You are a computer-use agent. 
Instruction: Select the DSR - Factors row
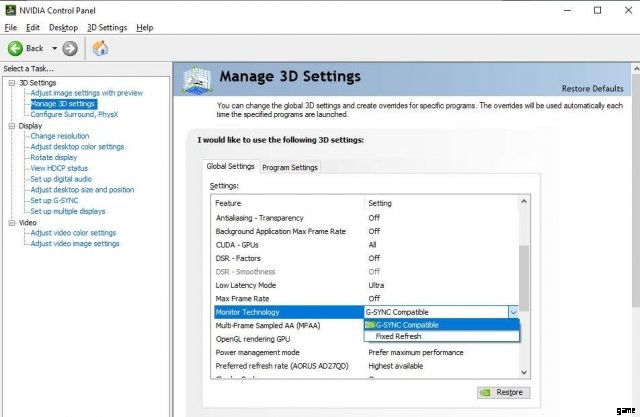[366, 258]
